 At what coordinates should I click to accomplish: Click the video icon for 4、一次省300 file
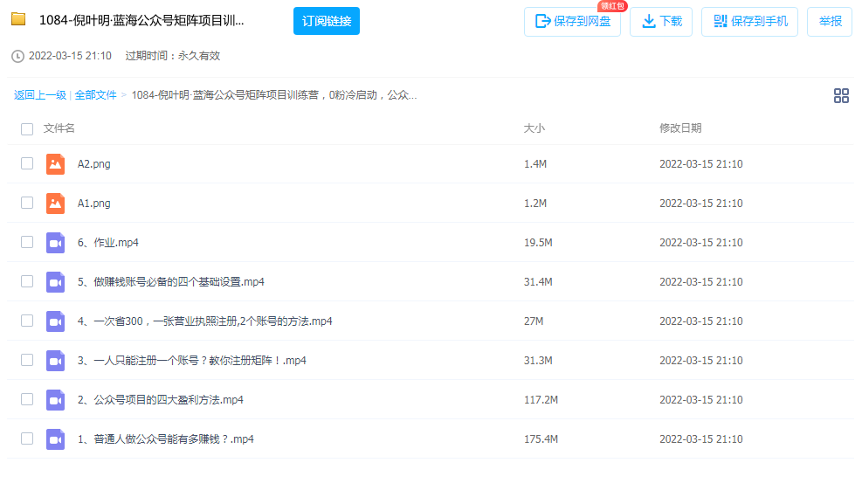tap(55, 321)
